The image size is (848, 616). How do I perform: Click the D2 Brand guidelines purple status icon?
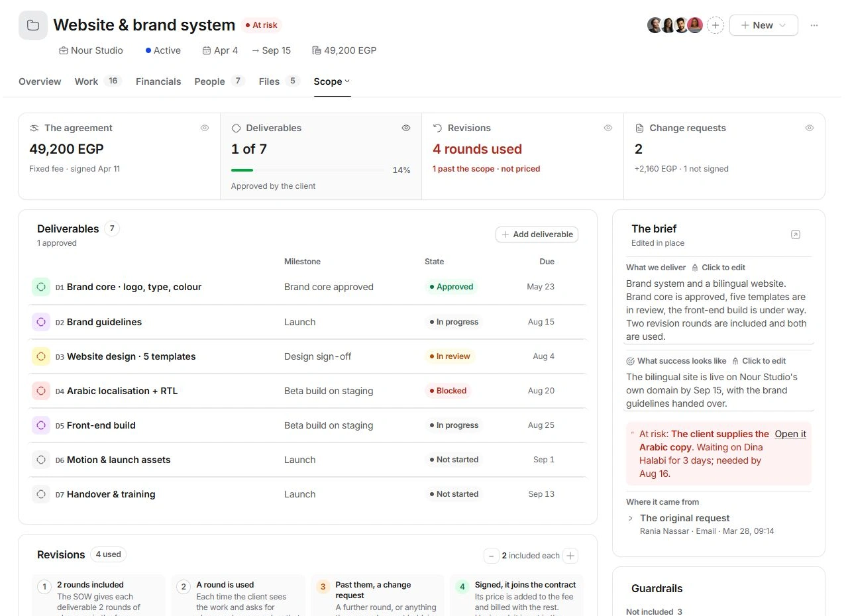[41, 322]
